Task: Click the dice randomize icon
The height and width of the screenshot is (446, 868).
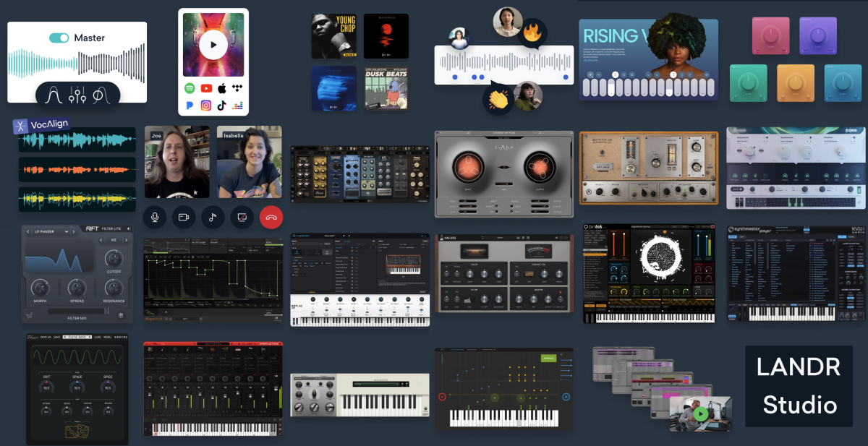Action: click(x=77, y=432)
